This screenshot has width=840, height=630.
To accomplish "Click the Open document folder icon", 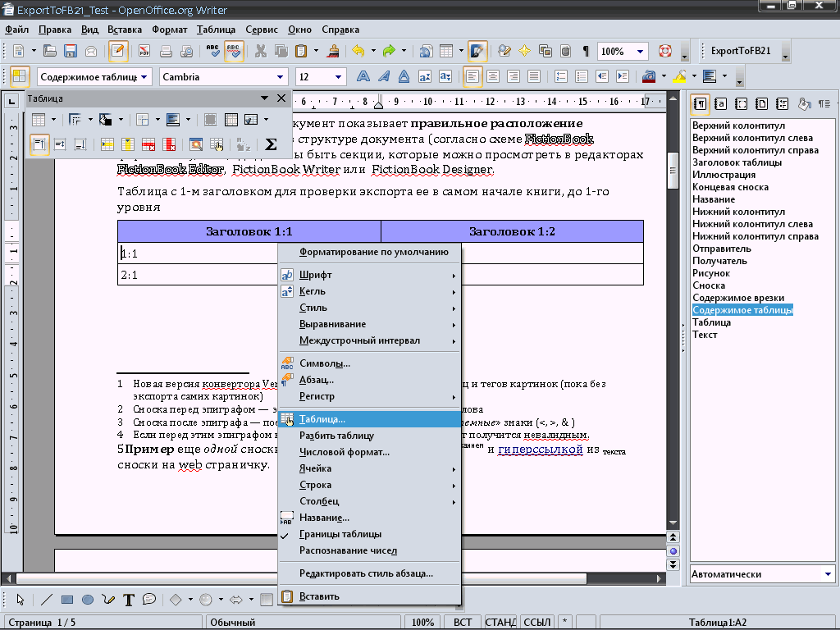I will click(x=50, y=51).
